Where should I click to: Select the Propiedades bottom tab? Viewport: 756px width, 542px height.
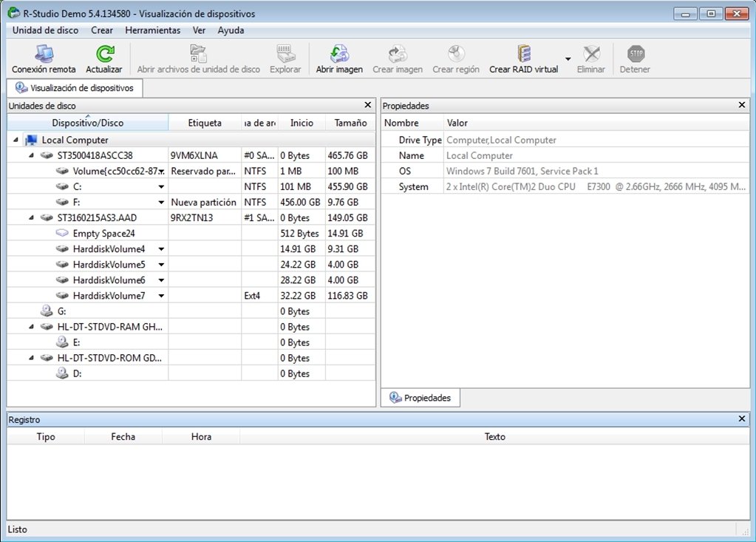(x=420, y=398)
